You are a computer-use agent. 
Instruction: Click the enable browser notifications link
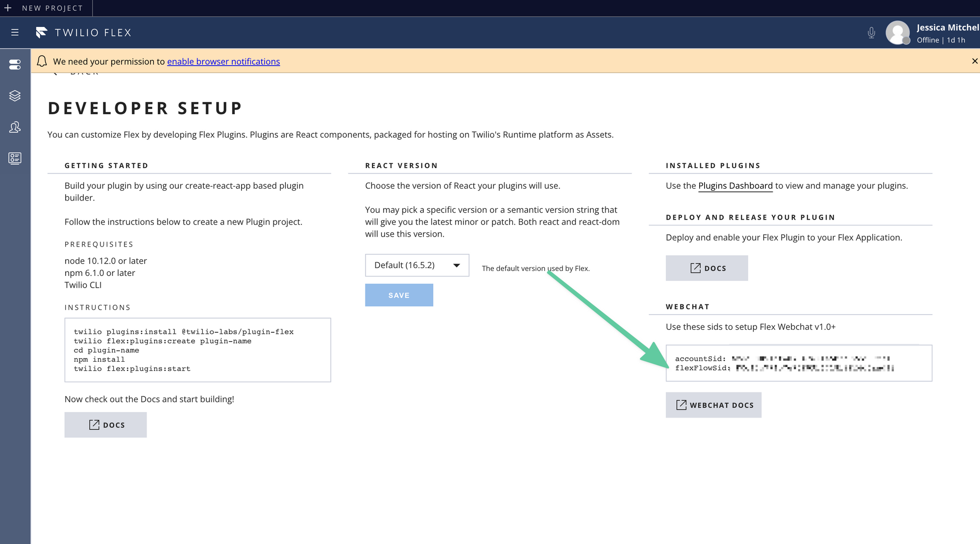coord(223,61)
